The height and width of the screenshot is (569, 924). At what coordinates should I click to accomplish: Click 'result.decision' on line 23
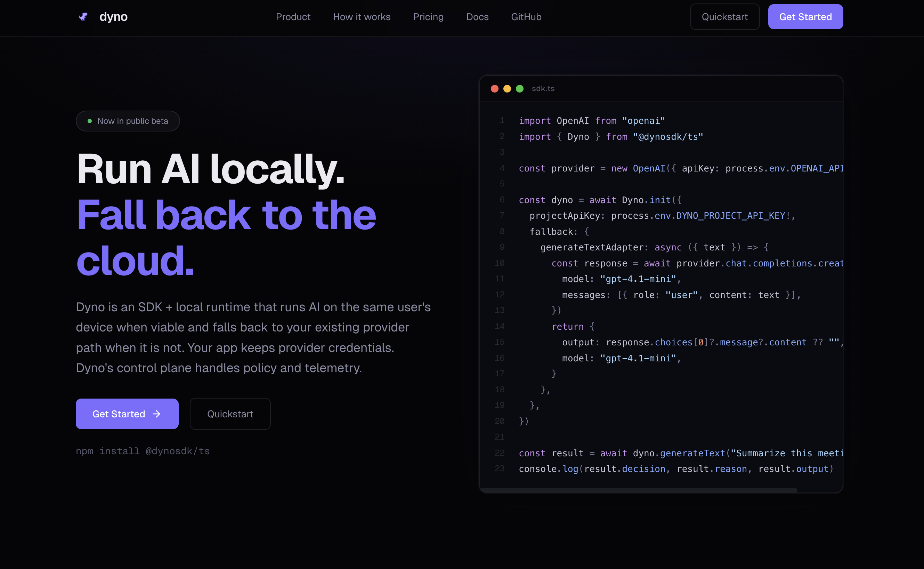click(x=624, y=468)
